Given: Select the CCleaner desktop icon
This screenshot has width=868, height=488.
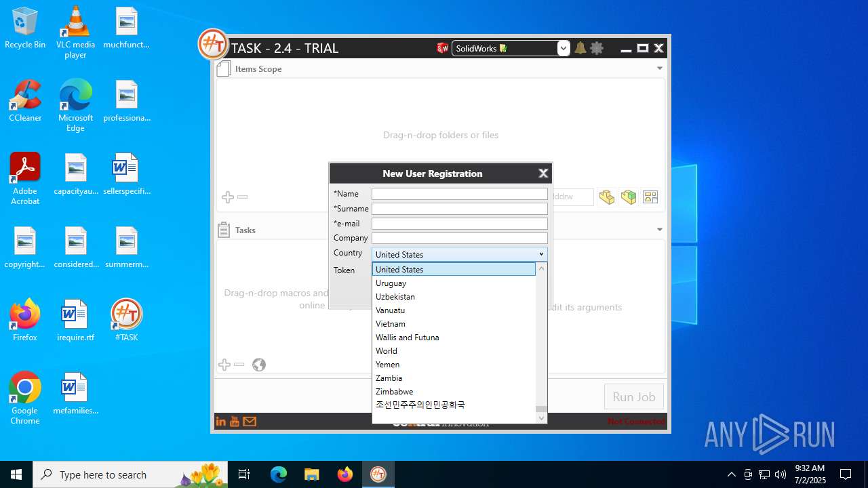Looking at the screenshot, I should 25,102.
